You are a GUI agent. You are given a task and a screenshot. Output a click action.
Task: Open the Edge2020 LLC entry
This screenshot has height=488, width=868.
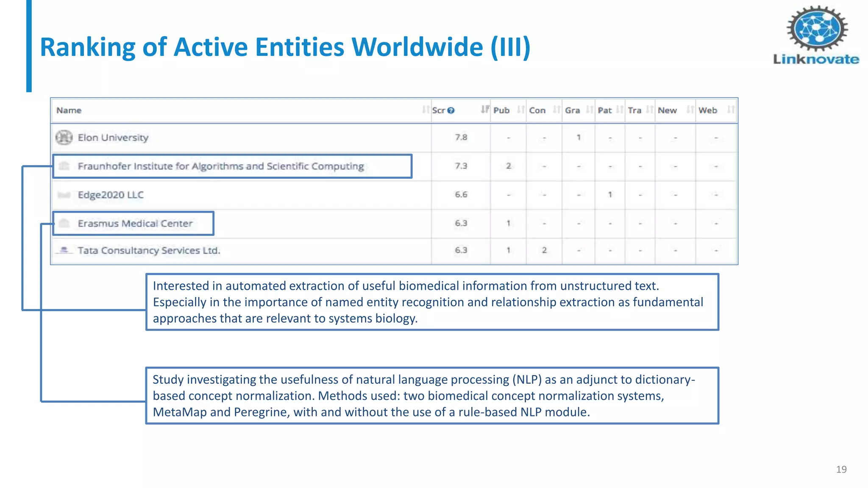[111, 195]
